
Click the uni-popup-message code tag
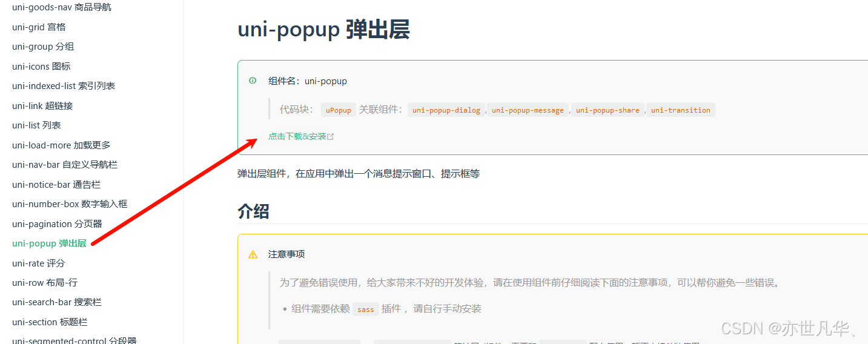(x=528, y=110)
